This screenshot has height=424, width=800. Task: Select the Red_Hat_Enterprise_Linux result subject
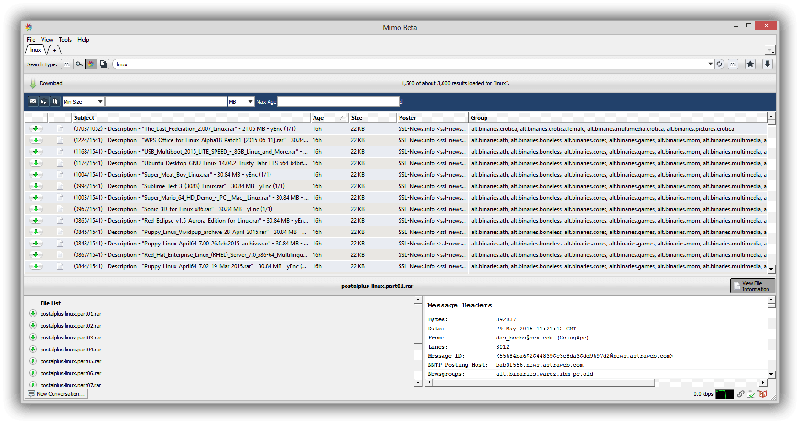[x=191, y=255]
